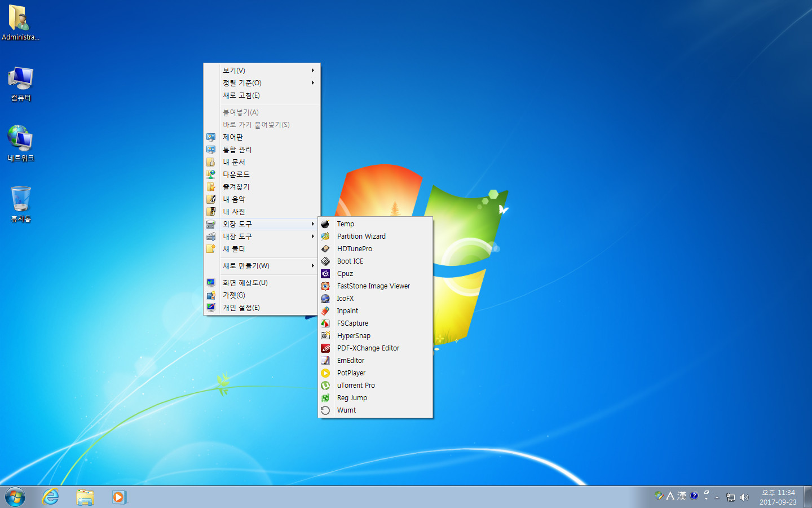The image size is (812, 508).
Task: Expand the 보기(V) submenu arrow
Action: [x=313, y=71]
